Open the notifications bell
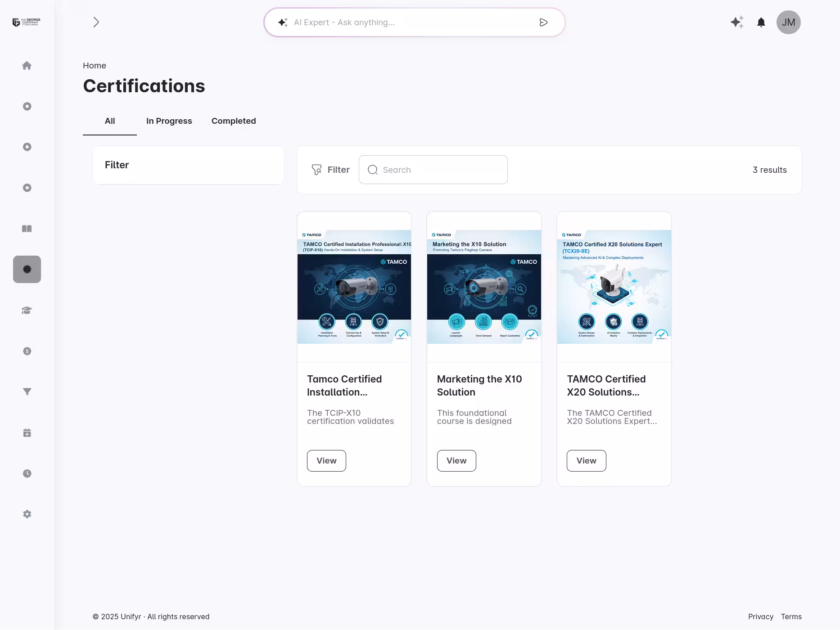The height and width of the screenshot is (630, 840). [761, 22]
